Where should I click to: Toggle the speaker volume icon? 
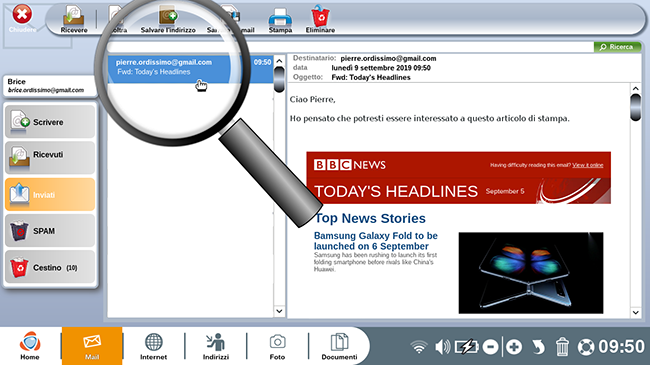point(442,347)
